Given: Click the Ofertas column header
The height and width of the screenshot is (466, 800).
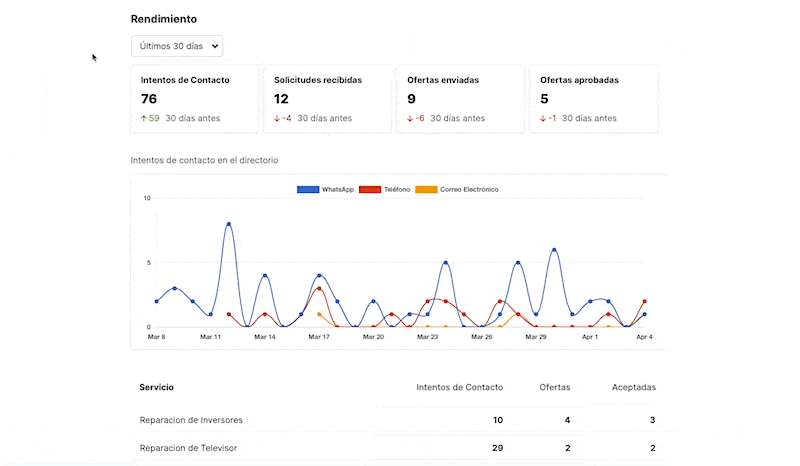Looking at the screenshot, I should coord(555,387).
